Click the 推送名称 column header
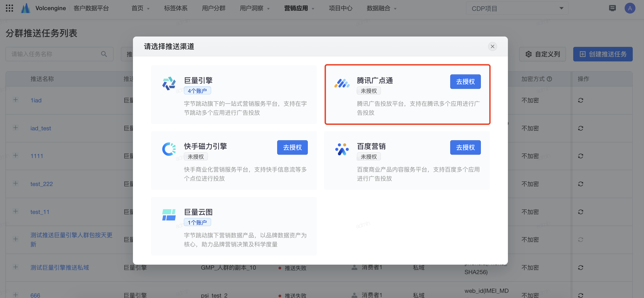This screenshot has height=298, width=644. 42,79
